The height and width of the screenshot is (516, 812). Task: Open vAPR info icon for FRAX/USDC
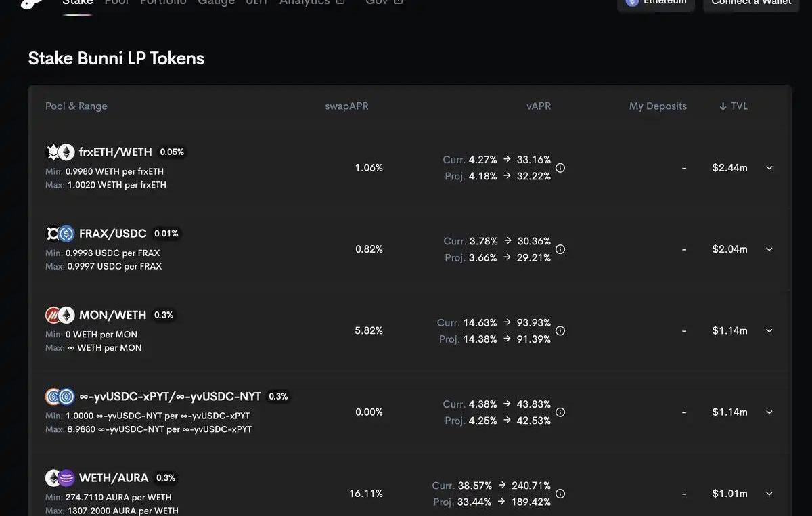pos(560,249)
